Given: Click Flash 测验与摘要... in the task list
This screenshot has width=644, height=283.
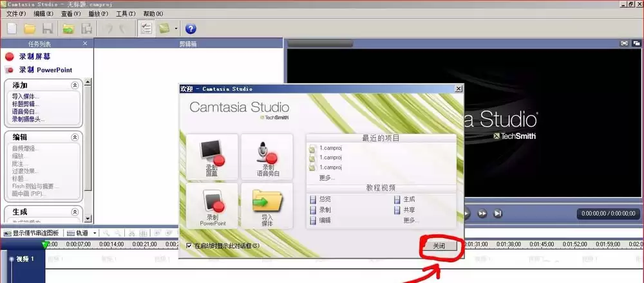Looking at the screenshot, I should (x=35, y=187).
